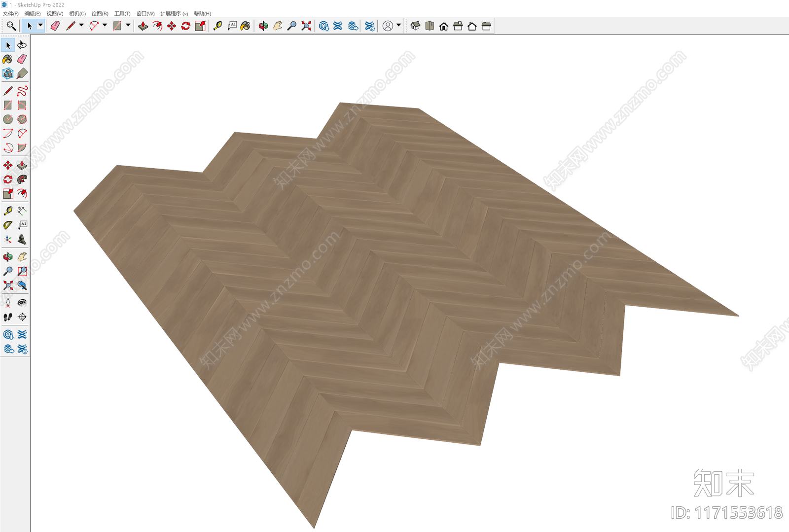Viewport: 789px width, 532px height.
Task: Select Push/Pull in the left tool palette
Action: click(x=22, y=165)
